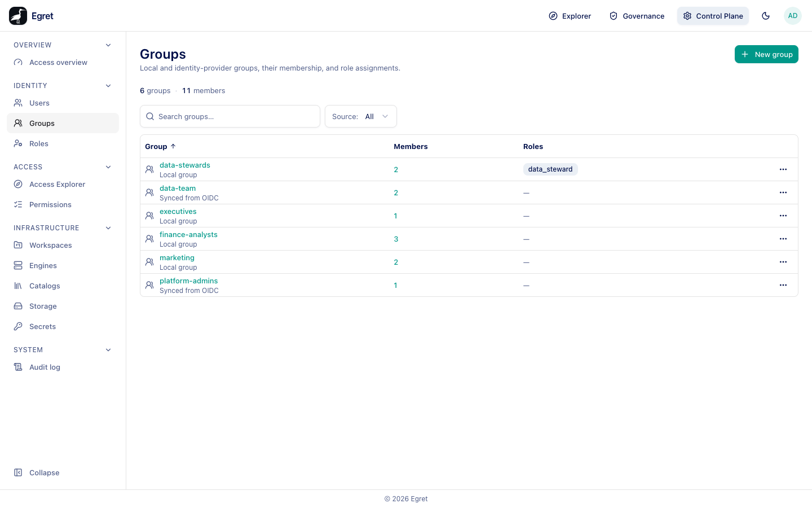Create a New group
812x508 pixels.
(x=766, y=54)
